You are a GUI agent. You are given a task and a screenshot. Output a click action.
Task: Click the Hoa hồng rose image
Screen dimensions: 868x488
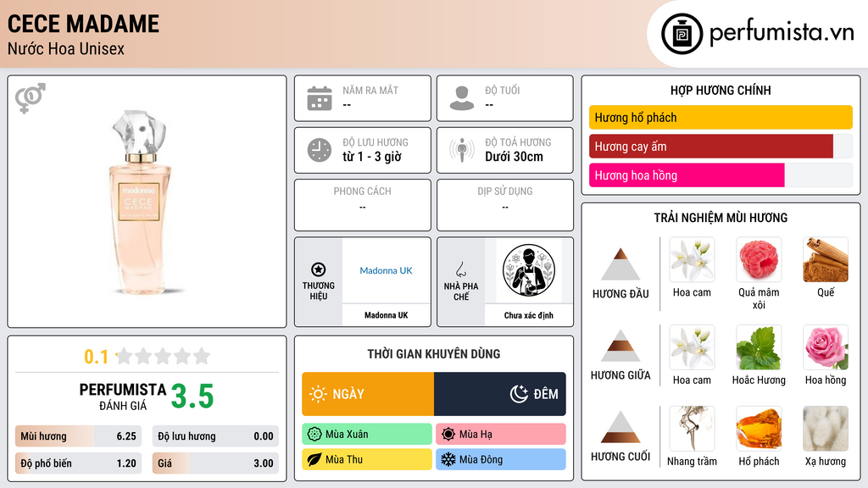pyautogui.click(x=826, y=347)
